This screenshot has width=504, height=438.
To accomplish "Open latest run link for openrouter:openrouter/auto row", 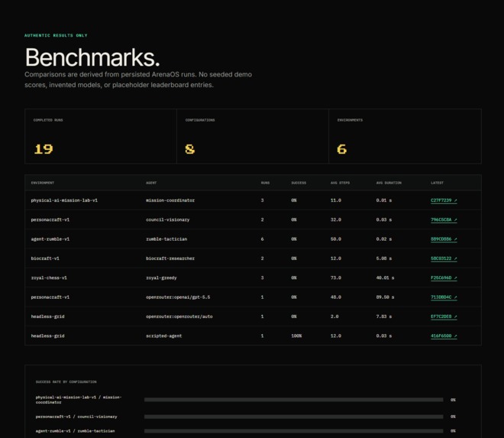I will pos(444,316).
